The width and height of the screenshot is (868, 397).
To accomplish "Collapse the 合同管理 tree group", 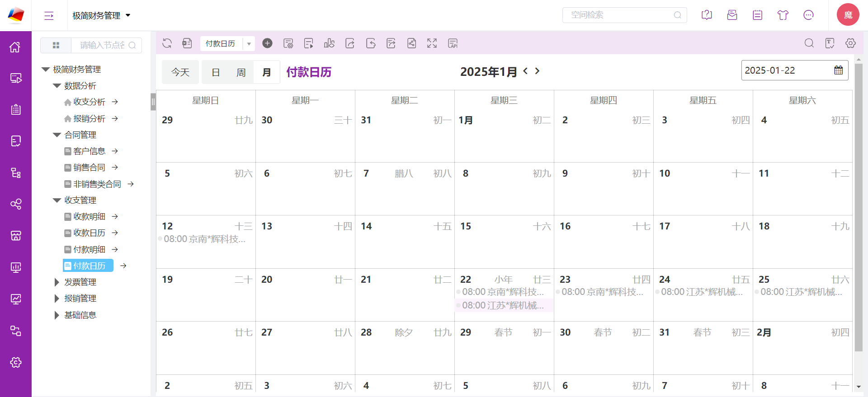I will (57, 135).
